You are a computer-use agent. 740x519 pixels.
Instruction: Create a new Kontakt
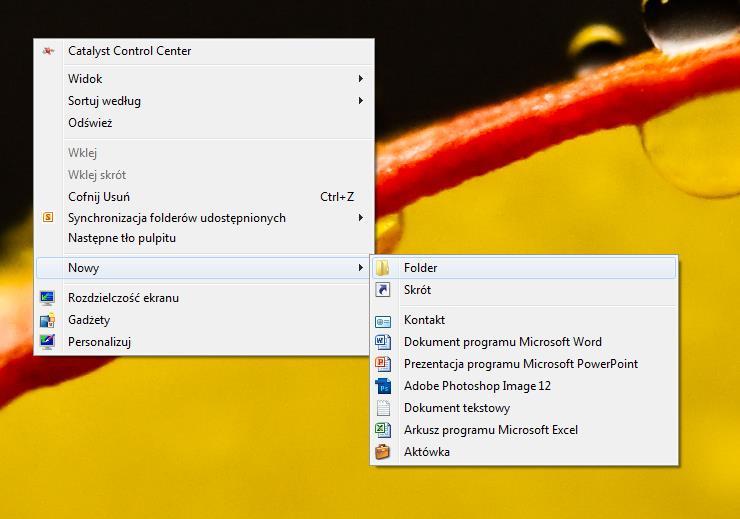pos(524,320)
